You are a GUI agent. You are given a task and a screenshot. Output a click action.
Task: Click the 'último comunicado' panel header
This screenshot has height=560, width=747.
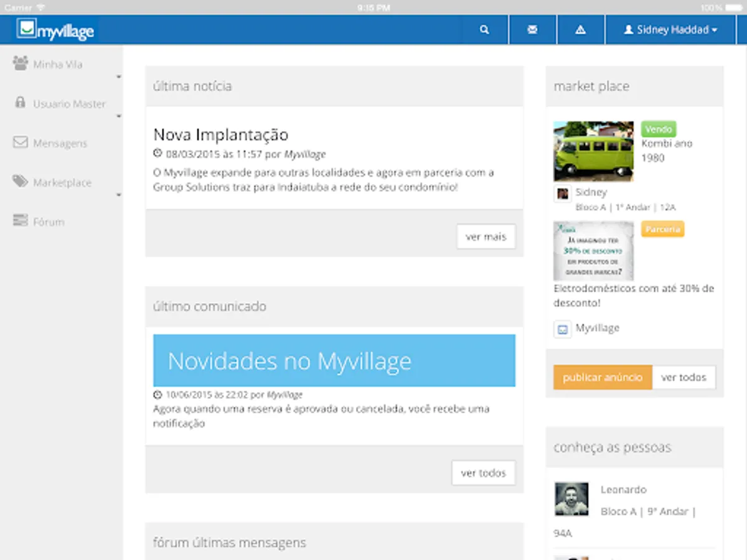pyautogui.click(x=334, y=307)
